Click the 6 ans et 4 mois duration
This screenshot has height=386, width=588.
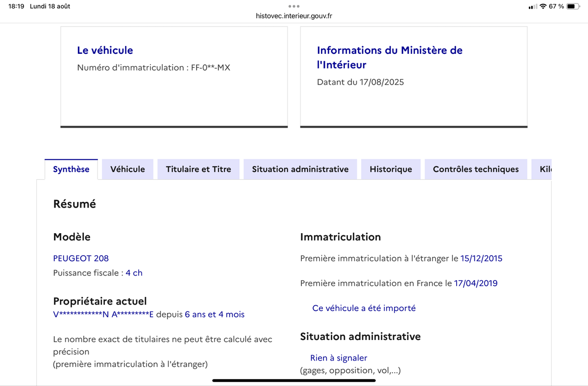(215, 314)
